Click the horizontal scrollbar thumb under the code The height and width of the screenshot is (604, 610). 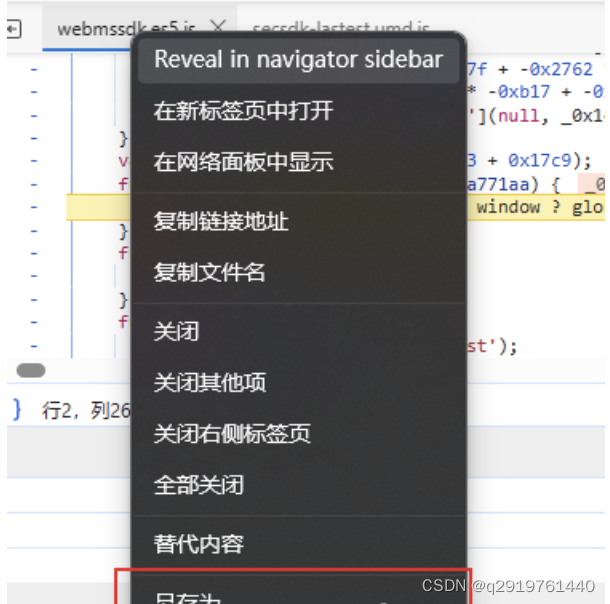tap(31, 370)
